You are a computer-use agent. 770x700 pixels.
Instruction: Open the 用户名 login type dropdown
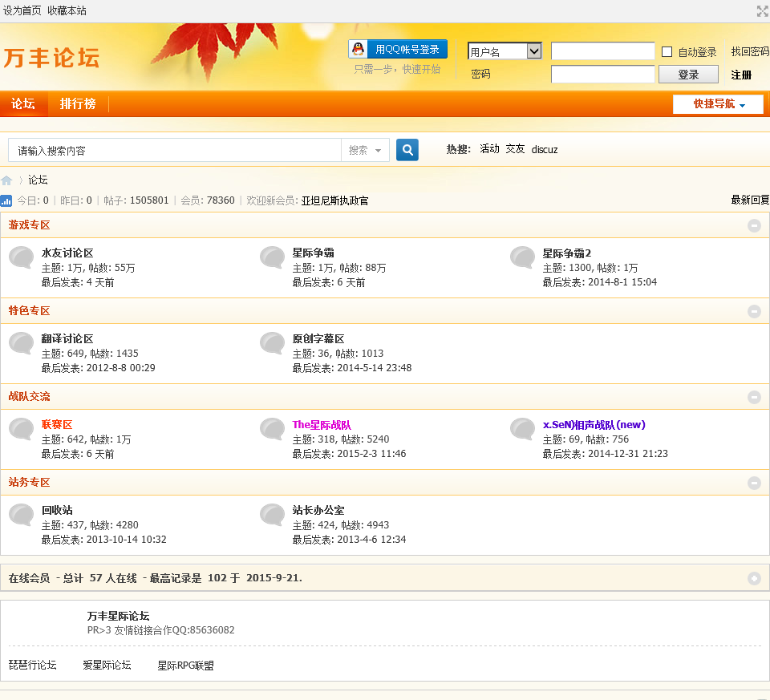coord(534,51)
